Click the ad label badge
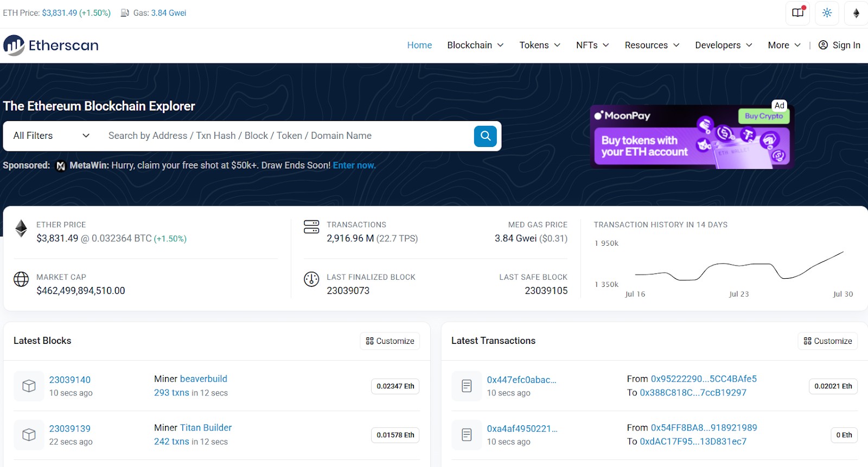Image resolution: width=868 pixels, height=467 pixels. [x=780, y=105]
